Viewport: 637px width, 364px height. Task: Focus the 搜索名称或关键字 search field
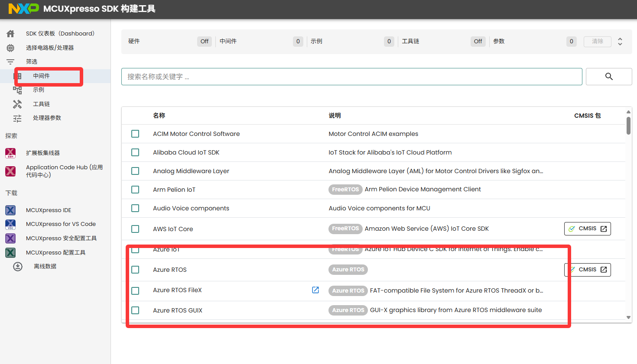tap(352, 77)
